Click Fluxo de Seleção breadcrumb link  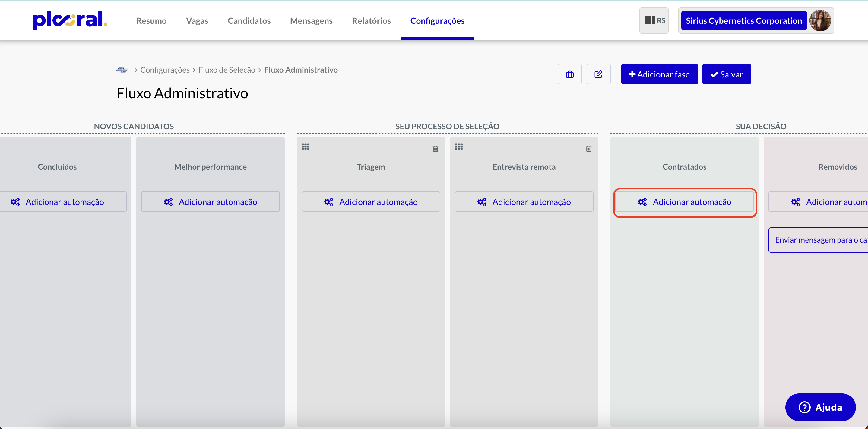(x=227, y=70)
